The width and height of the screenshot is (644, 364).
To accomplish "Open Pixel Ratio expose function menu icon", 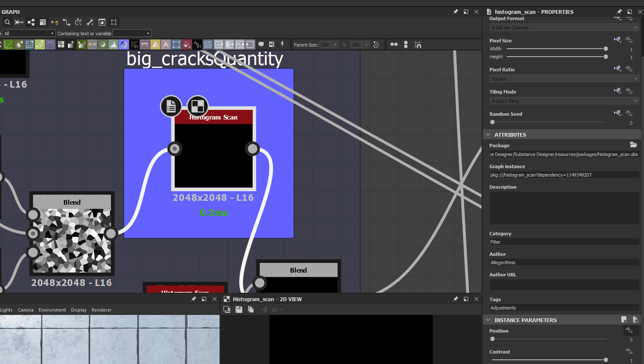I will (629, 68).
